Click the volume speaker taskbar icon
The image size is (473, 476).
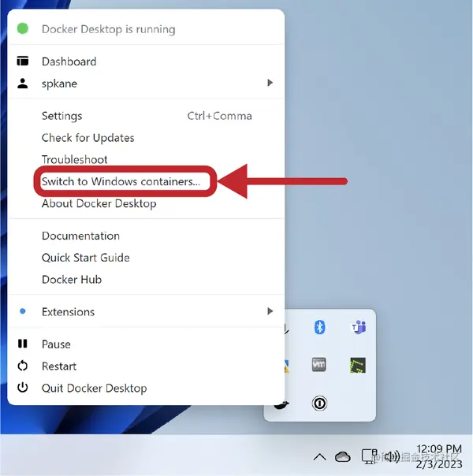pos(393,456)
